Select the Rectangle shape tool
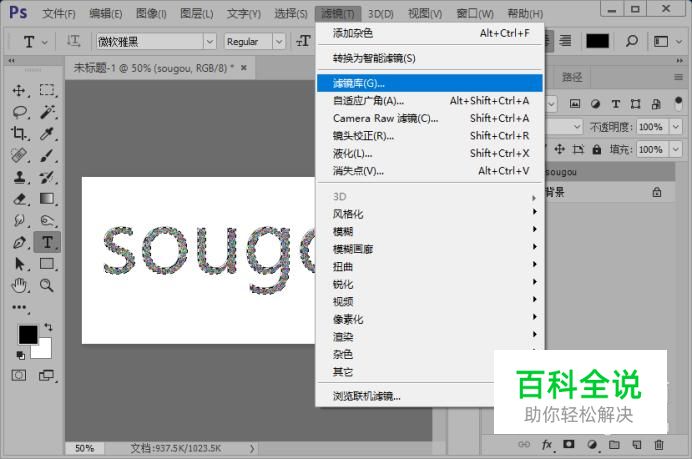 47,264
